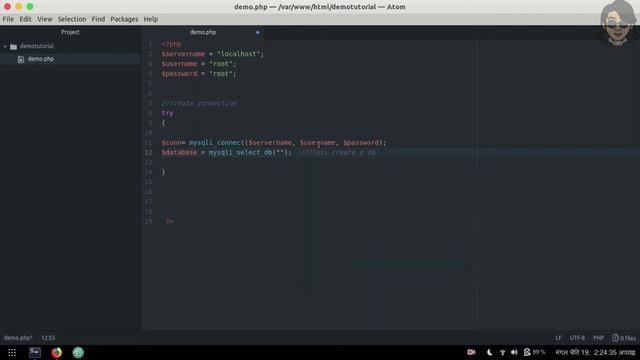Open the Atom app in taskbar
The height and width of the screenshot is (360, 640).
tap(78, 352)
